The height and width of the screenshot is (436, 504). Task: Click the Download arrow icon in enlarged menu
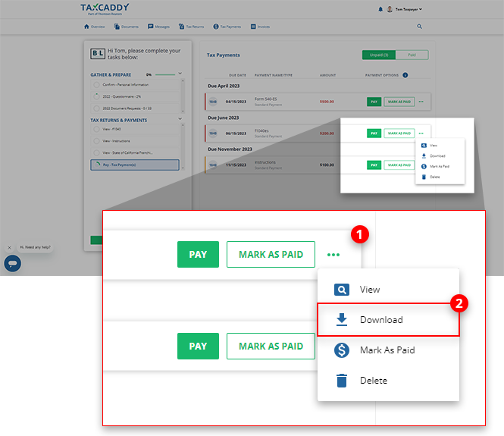(342, 320)
